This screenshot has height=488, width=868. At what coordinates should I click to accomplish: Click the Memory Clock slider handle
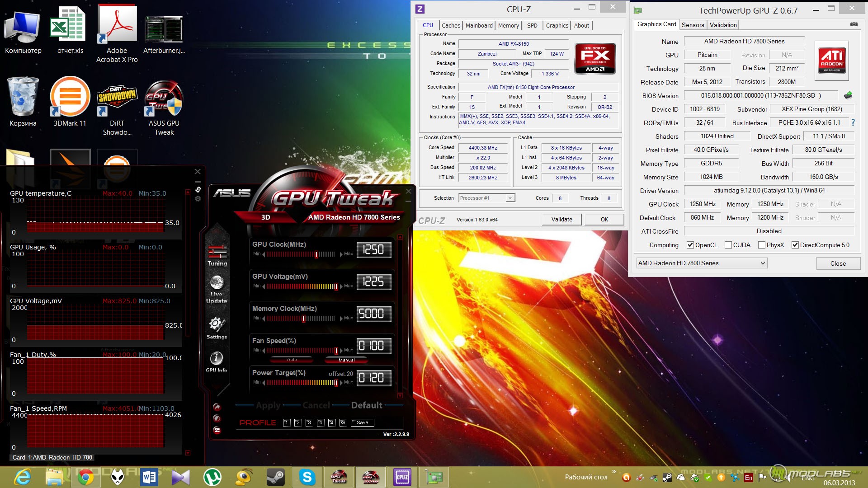click(303, 319)
